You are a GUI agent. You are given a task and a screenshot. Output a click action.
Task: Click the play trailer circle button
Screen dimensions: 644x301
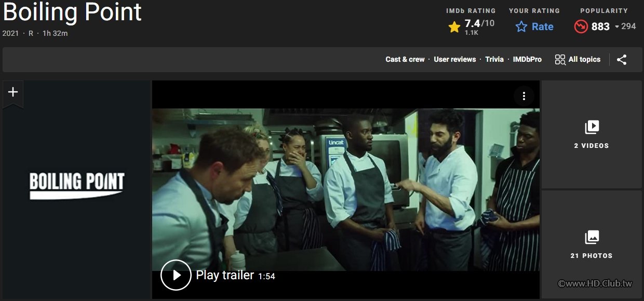click(x=176, y=275)
